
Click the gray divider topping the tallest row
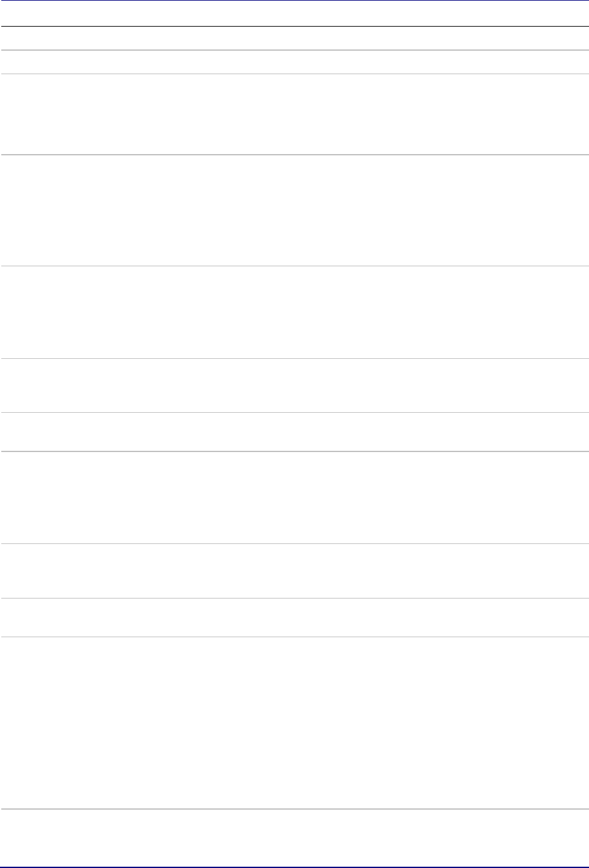click(294, 637)
